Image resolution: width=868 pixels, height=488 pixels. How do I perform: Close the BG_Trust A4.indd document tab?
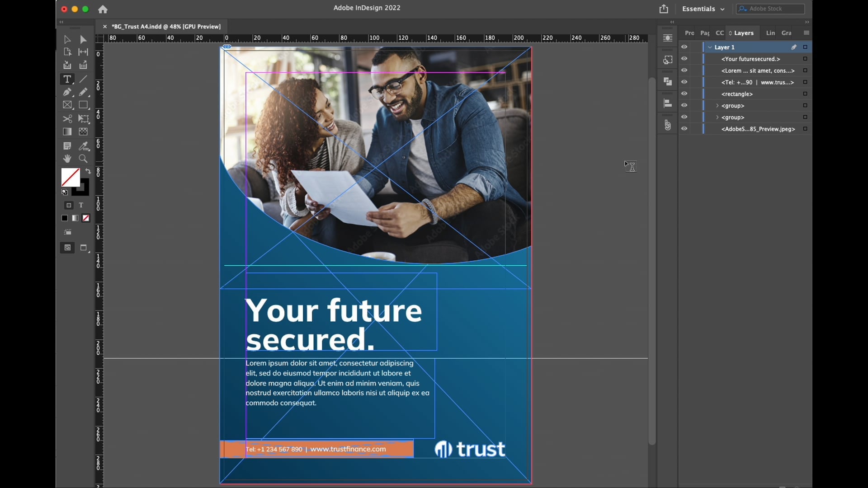coord(105,27)
